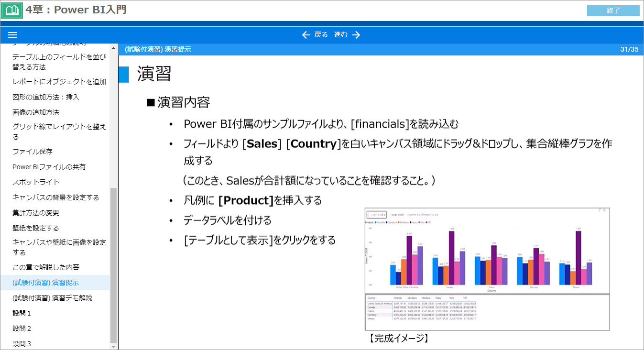Click the 【完成イメージ】 caption
This screenshot has height=350, width=644.
399,339
